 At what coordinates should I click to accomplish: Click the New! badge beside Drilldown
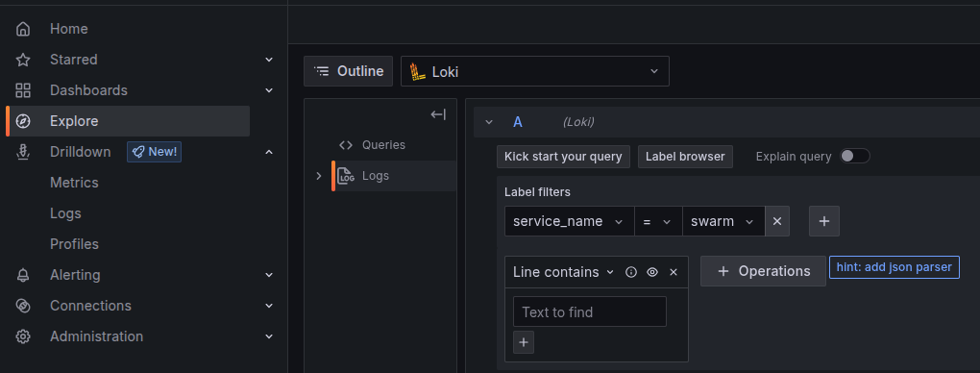(155, 152)
